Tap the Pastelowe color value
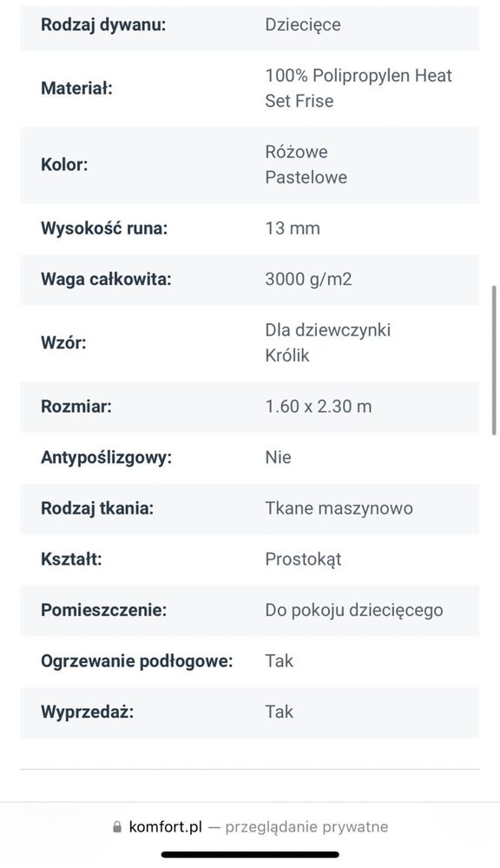The width and height of the screenshot is (500, 868). 306,177
